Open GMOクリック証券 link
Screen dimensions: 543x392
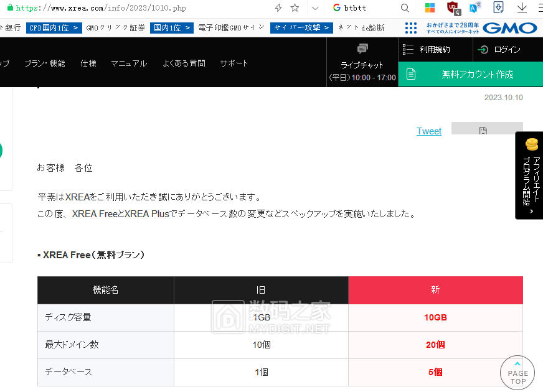point(116,28)
